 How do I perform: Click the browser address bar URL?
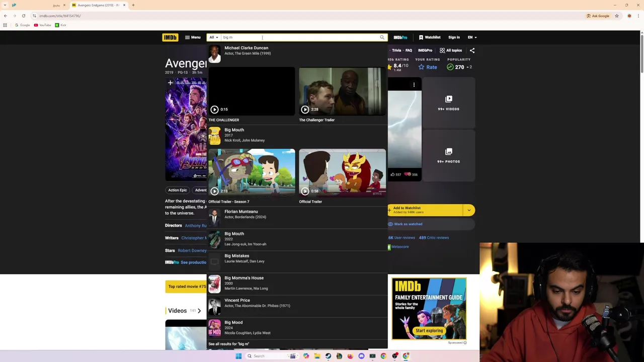pos(60,16)
